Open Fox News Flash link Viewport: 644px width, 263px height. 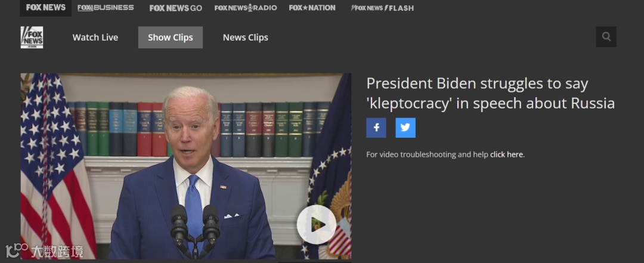tap(382, 8)
